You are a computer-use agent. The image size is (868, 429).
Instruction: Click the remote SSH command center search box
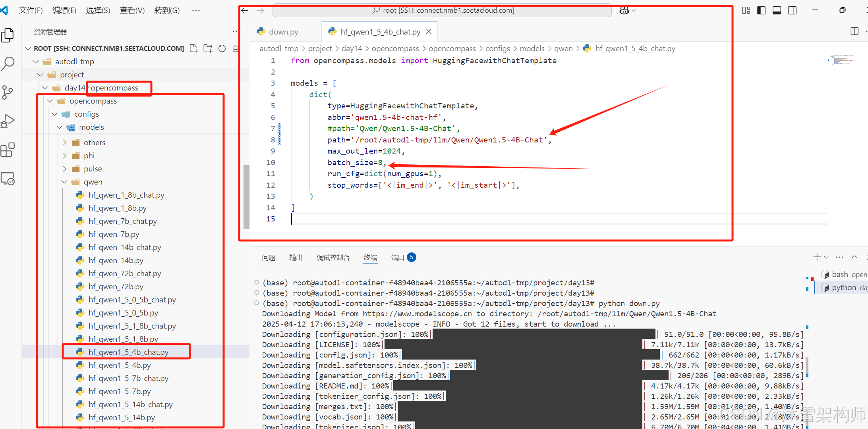pos(442,10)
